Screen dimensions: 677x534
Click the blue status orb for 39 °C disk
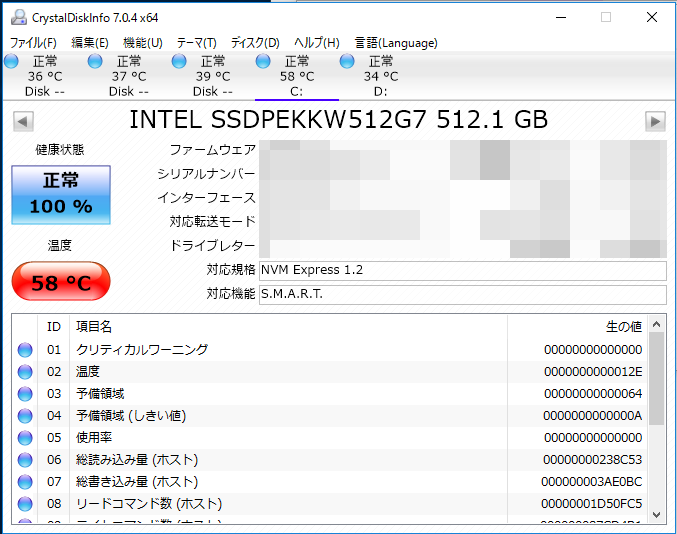[x=179, y=61]
